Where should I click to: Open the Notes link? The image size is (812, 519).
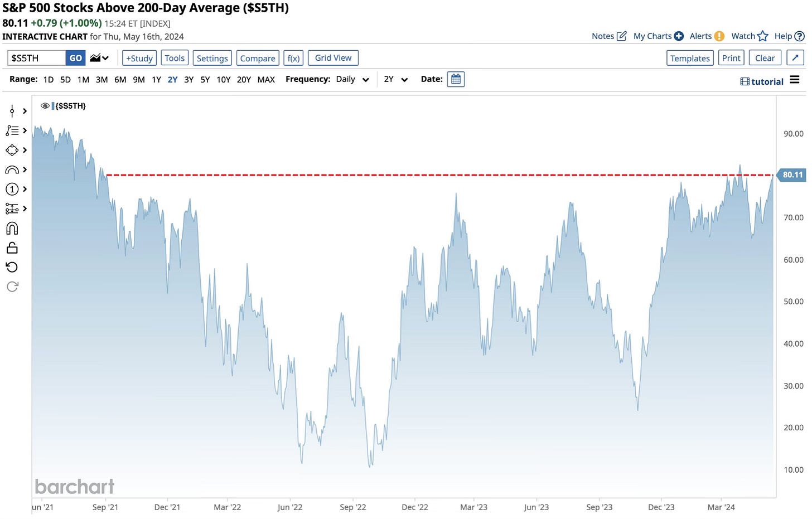click(x=603, y=36)
